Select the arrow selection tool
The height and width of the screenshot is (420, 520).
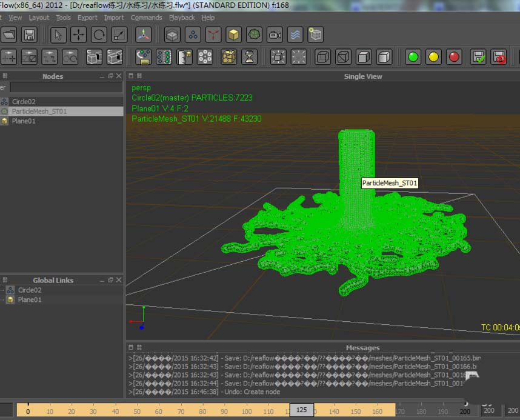[58, 35]
